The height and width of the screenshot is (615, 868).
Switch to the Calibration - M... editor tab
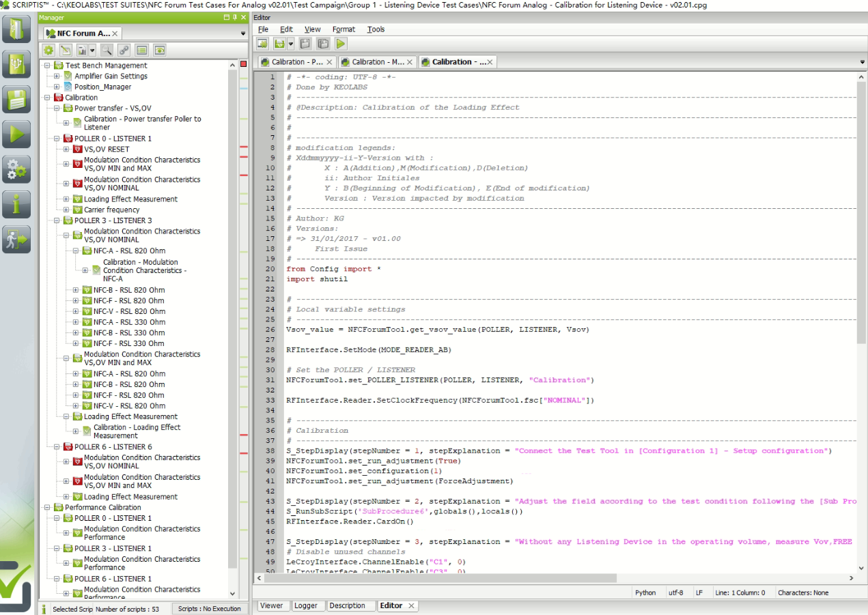[x=378, y=62]
